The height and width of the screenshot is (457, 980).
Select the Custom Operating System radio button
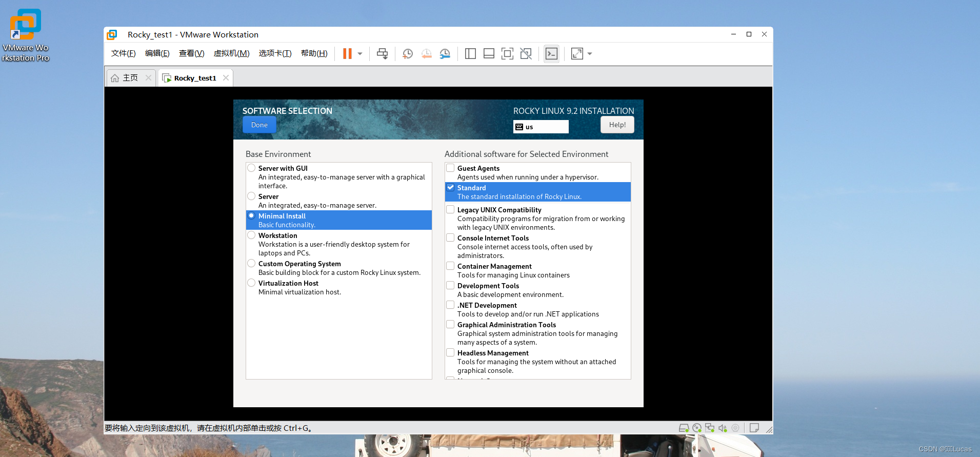click(x=251, y=263)
